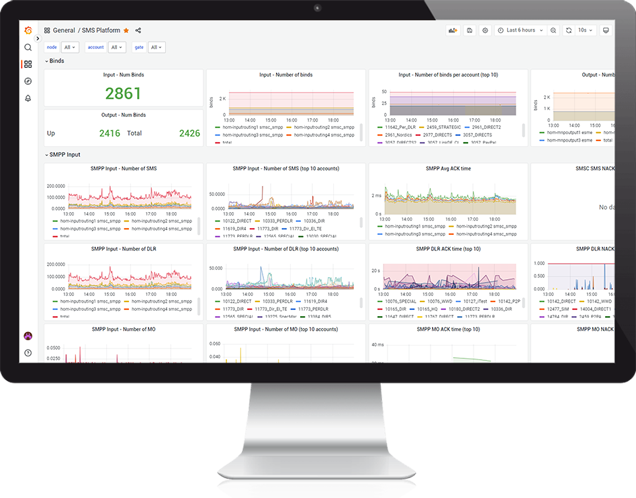The width and height of the screenshot is (636, 498).
Task: Click the Add panel icon
Action: coord(453,30)
